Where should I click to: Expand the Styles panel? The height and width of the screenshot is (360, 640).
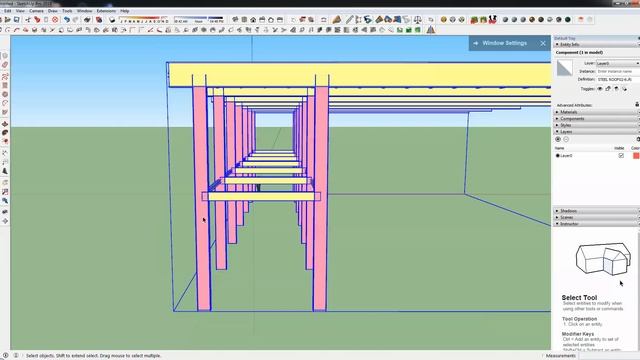[596, 125]
